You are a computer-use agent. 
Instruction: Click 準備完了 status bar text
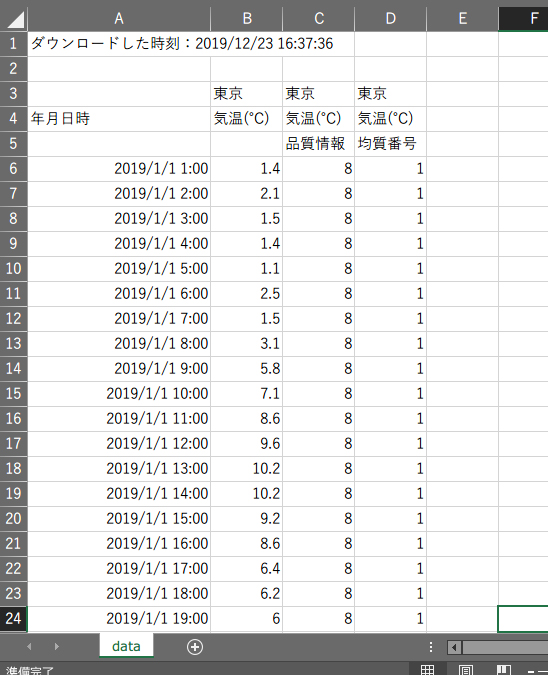tap(29, 670)
